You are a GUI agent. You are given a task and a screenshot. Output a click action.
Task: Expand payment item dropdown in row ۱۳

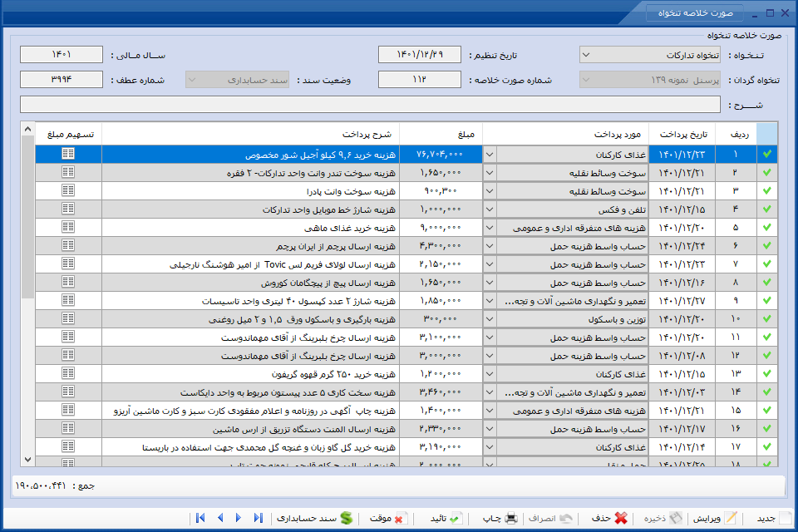click(x=490, y=374)
